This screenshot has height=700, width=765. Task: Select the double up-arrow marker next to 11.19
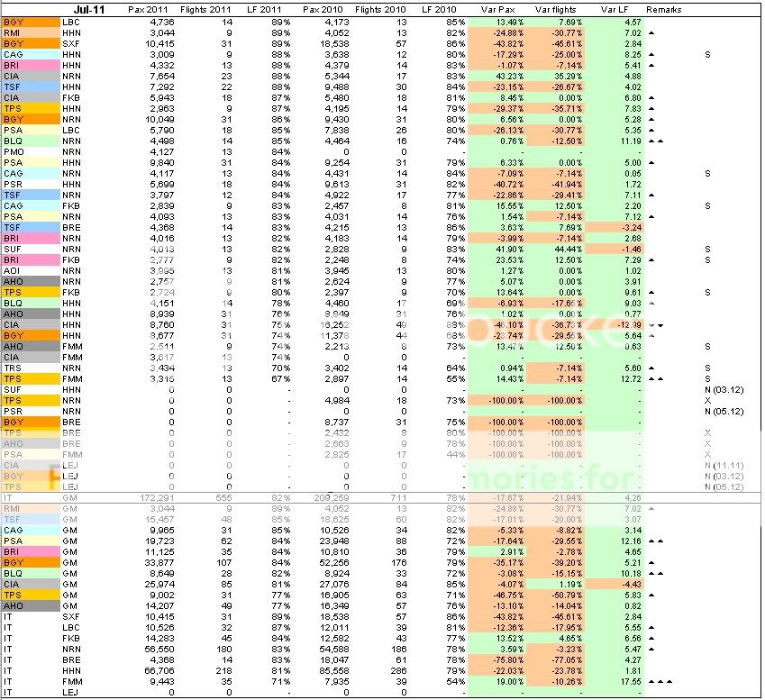656,141
